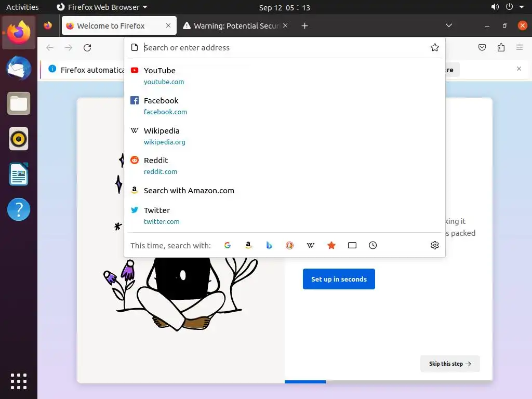This screenshot has width=532, height=399.
Task: Go forward to next page
Action: (x=69, y=47)
